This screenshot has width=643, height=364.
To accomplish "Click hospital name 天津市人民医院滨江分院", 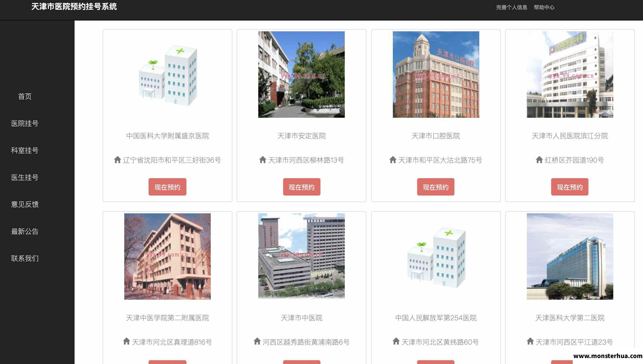I will click(570, 136).
